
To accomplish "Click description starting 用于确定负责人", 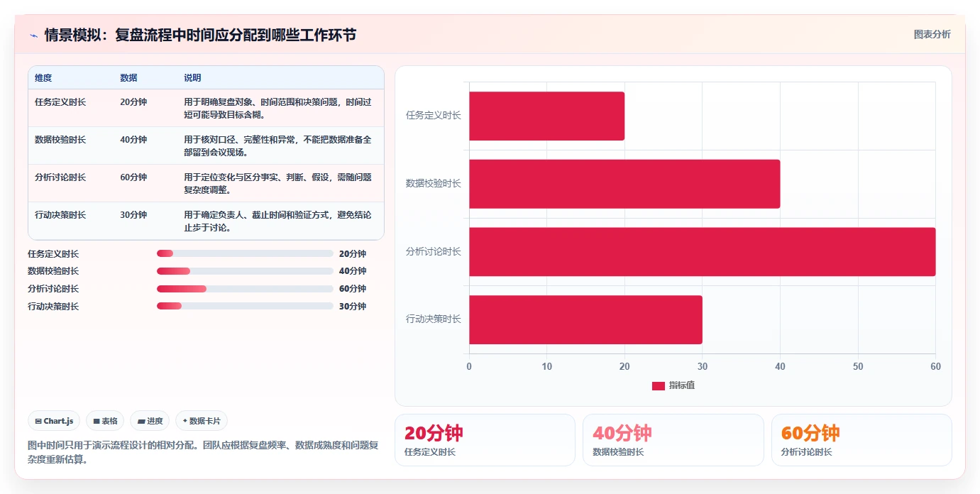I will pos(277,221).
